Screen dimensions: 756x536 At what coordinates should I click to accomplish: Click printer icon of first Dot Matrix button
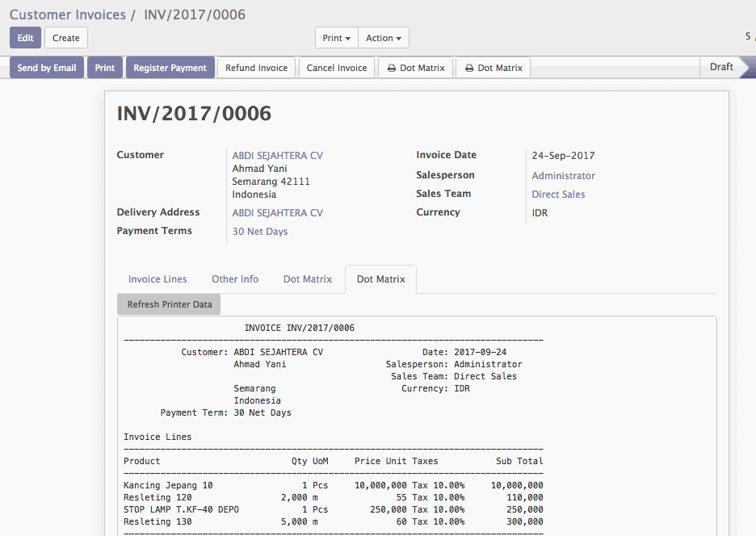392,69
